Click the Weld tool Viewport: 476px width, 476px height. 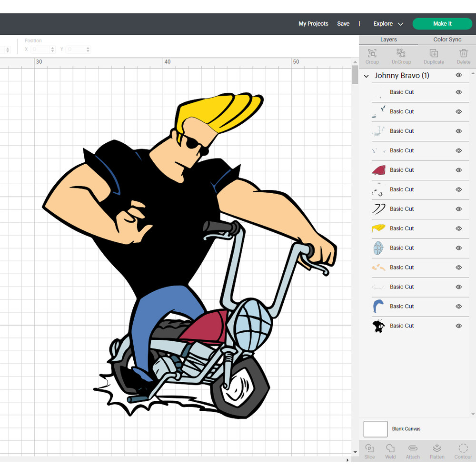pyautogui.click(x=390, y=451)
